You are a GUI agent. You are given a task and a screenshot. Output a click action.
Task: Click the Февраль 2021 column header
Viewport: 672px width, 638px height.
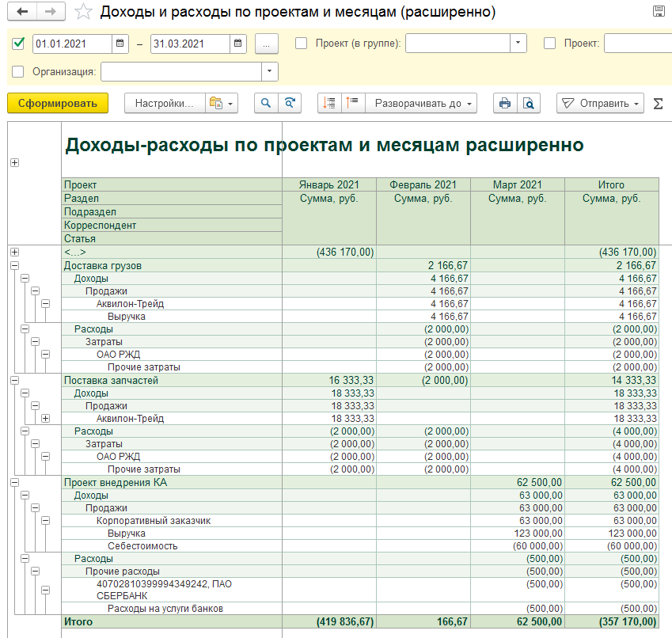point(423,184)
